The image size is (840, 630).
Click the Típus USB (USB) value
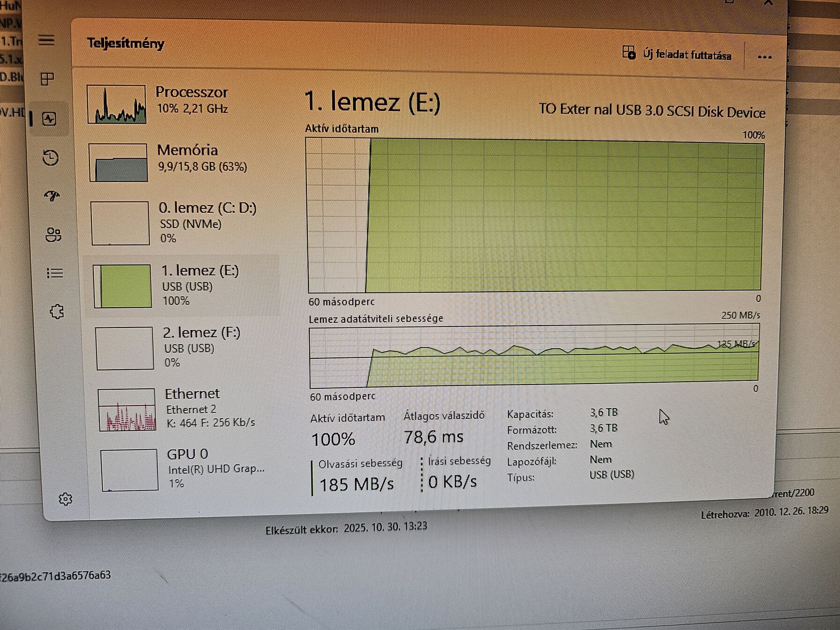[x=611, y=474]
